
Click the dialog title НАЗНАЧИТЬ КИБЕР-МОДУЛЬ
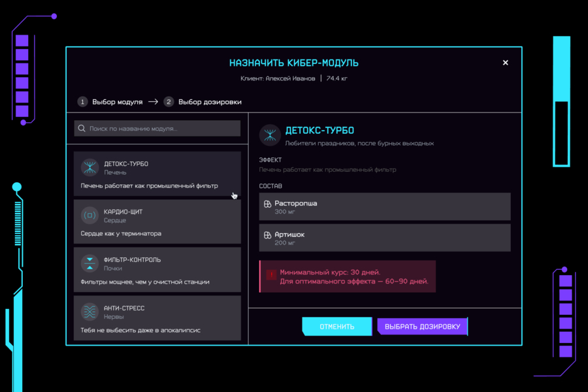(294, 63)
